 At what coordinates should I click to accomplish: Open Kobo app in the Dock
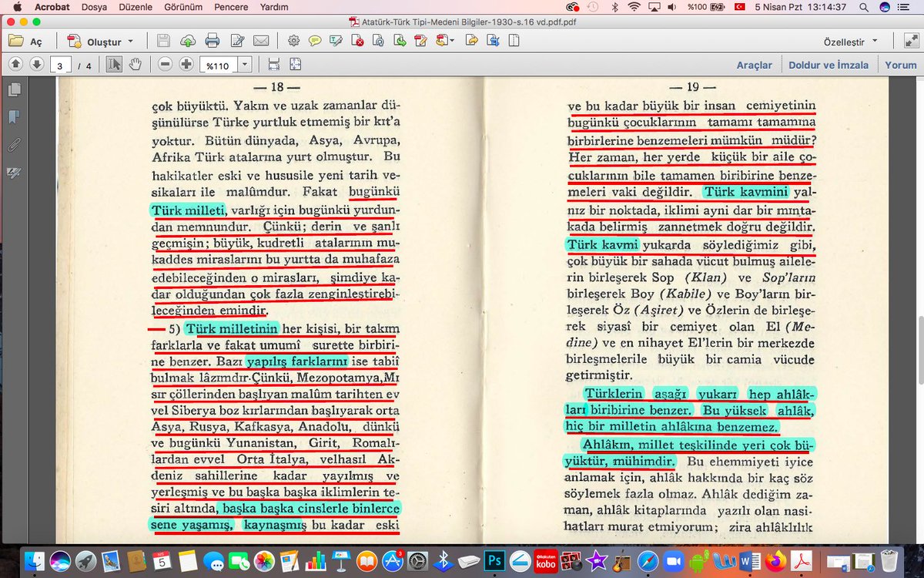tap(545, 561)
